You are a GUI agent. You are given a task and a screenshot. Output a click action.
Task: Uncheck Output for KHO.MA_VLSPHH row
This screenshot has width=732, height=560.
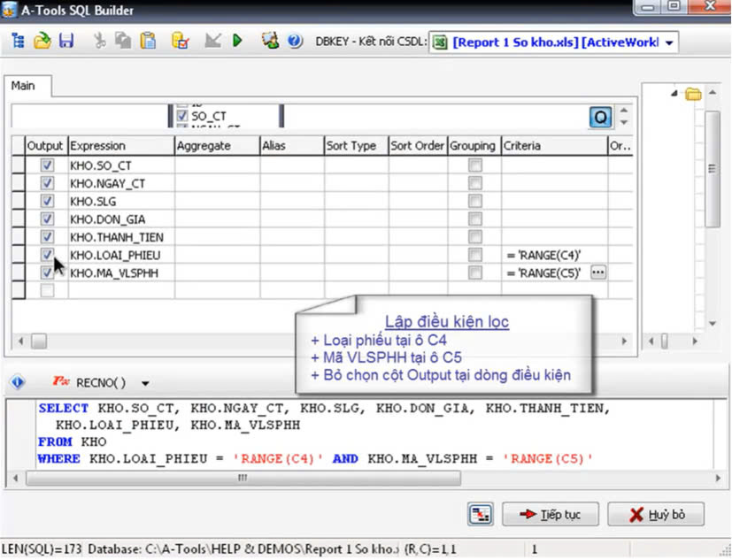point(47,272)
